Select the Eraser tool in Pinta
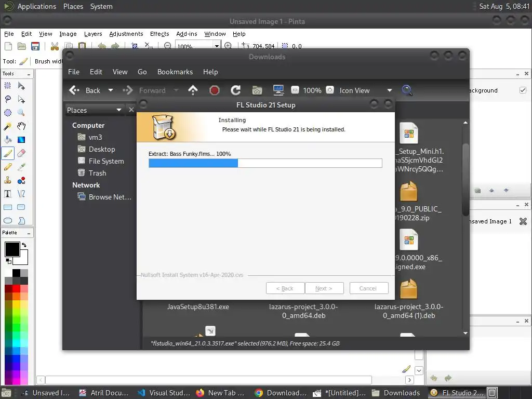The height and width of the screenshot is (399, 532). pos(21,153)
